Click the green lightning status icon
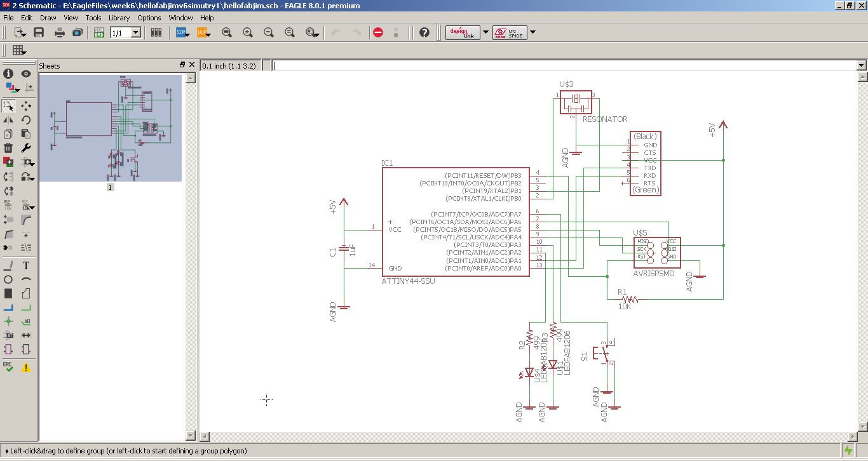The height and width of the screenshot is (461, 868). pyautogui.click(x=848, y=451)
